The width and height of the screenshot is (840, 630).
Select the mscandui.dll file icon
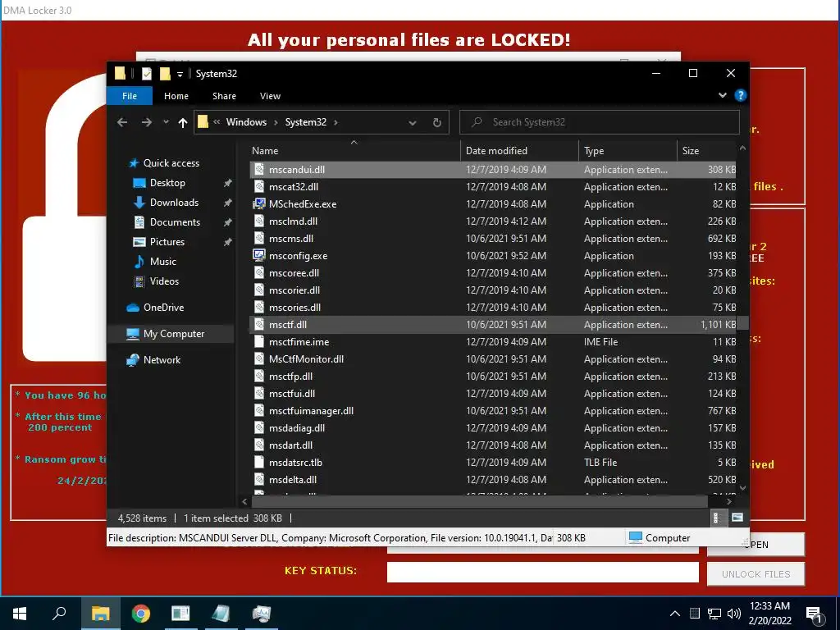[258, 169]
